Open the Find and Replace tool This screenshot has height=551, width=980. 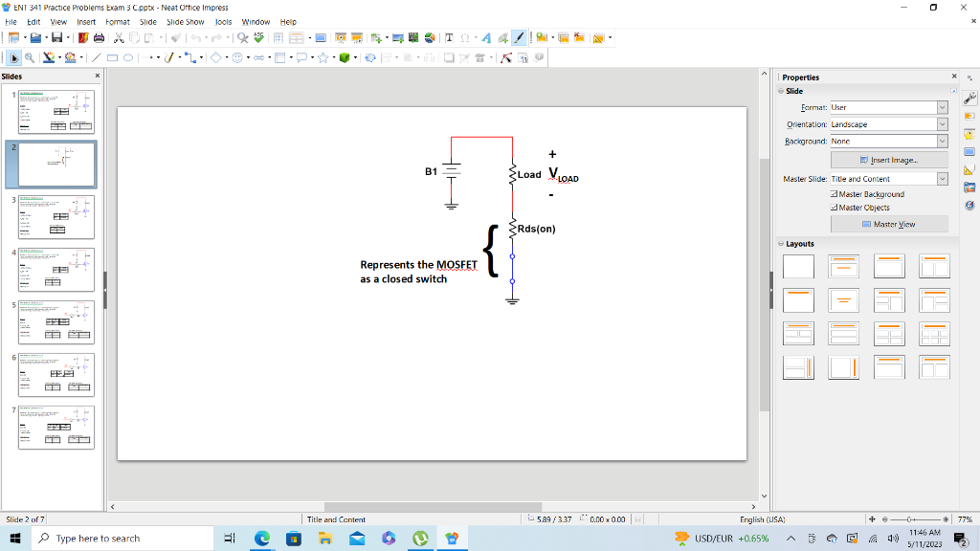(x=242, y=38)
